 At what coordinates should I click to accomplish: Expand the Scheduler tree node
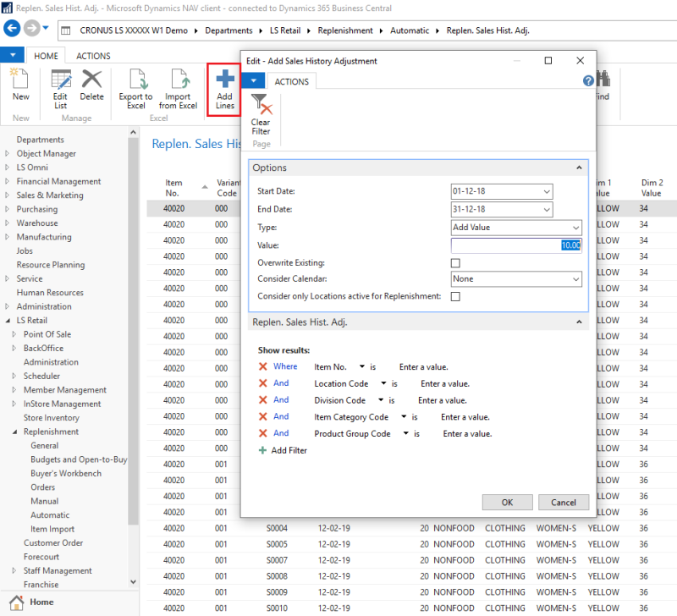[14, 376]
